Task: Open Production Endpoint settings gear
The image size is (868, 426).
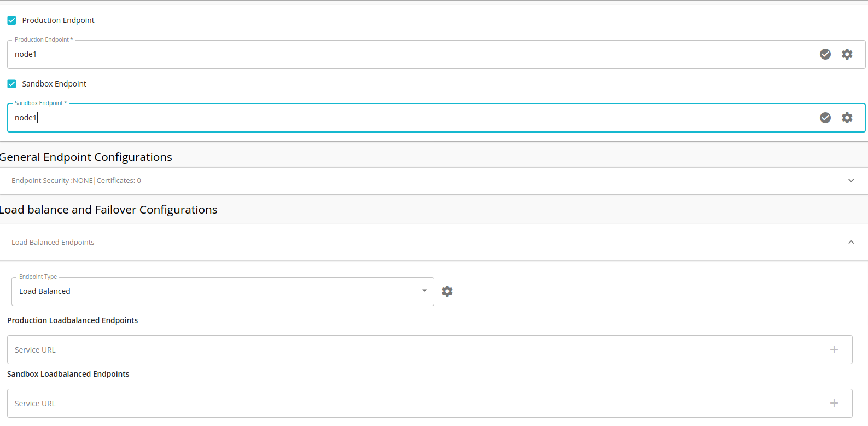Action: 847,54
